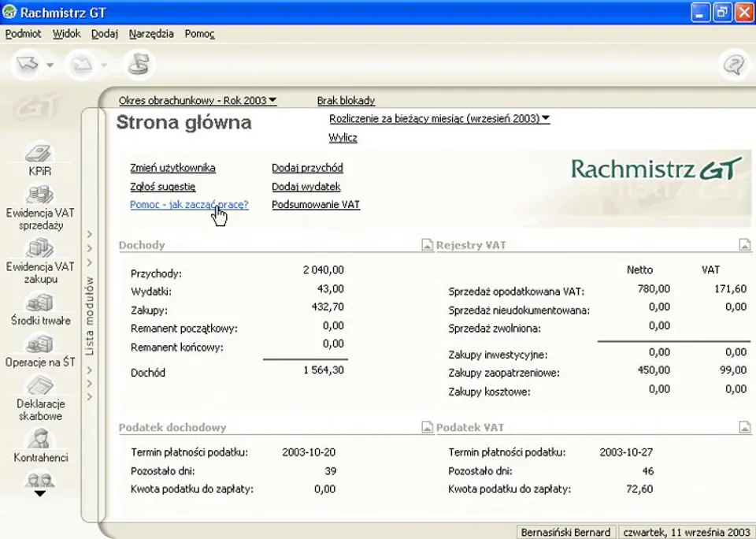756x539 pixels.
Task: Click VAT amount due 72,60
Action: point(639,489)
